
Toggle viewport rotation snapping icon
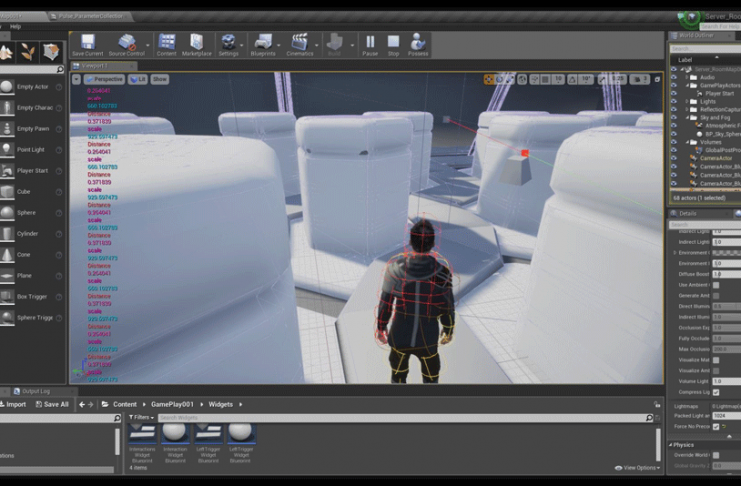point(572,79)
